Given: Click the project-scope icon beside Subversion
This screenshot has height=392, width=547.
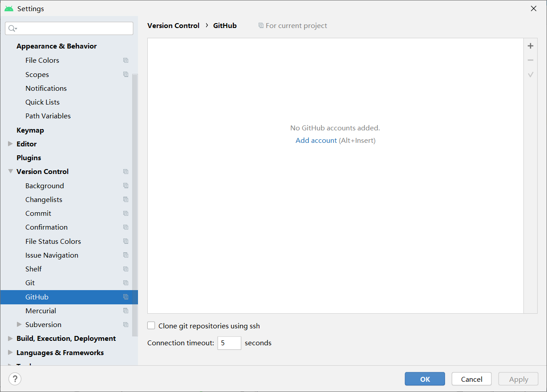Looking at the screenshot, I should (x=126, y=325).
